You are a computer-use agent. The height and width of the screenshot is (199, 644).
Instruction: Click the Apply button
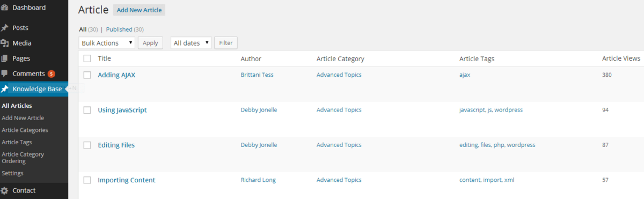pyautogui.click(x=150, y=43)
